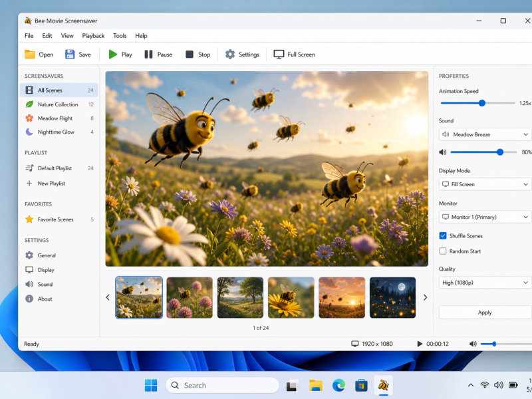This screenshot has width=532, height=399.
Task: Click the '00:00:12' elapsed time
Action: tap(438, 344)
